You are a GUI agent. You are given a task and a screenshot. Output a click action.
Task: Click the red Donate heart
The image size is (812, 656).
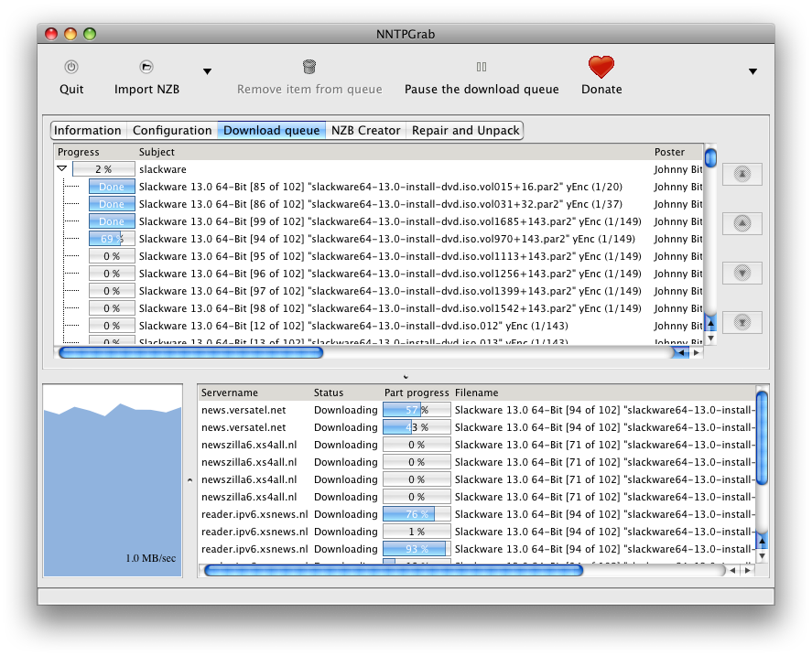[x=601, y=67]
